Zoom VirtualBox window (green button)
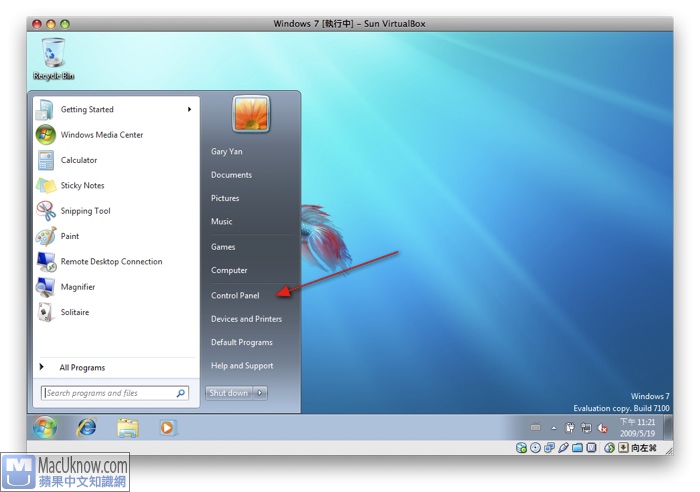 [x=65, y=24]
